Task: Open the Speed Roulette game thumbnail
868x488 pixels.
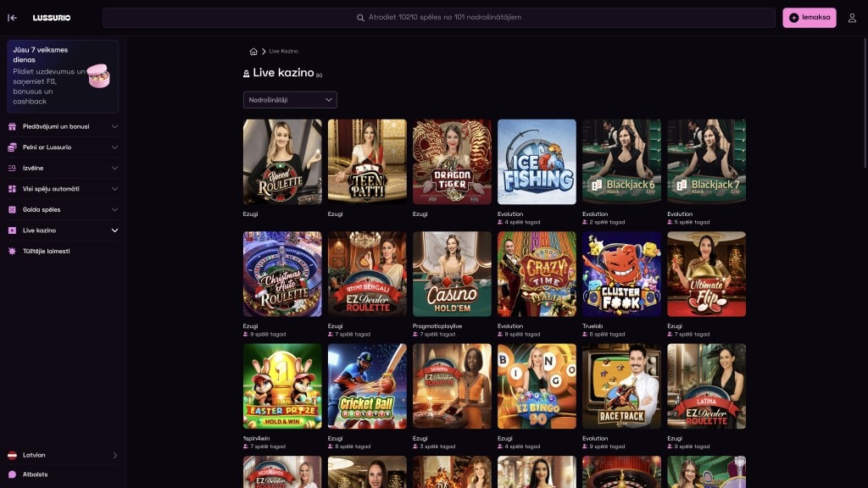Action: [282, 162]
